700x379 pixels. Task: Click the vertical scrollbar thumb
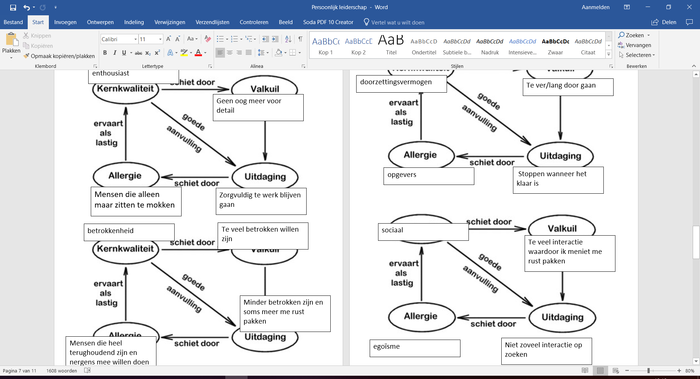tap(696, 242)
